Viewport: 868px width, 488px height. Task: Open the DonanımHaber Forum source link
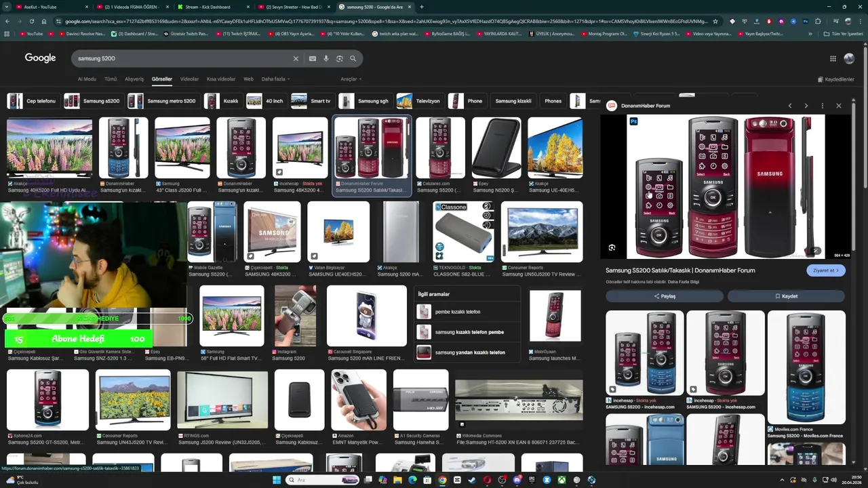646,106
